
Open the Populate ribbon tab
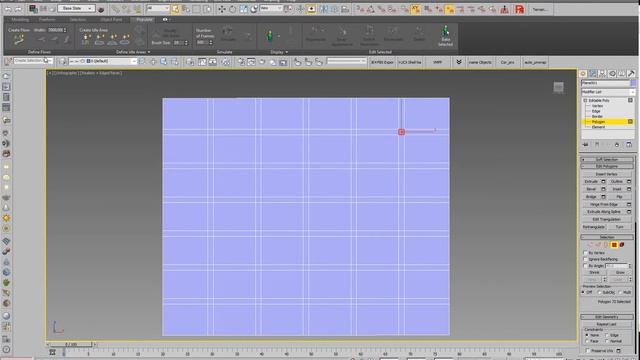[144, 20]
